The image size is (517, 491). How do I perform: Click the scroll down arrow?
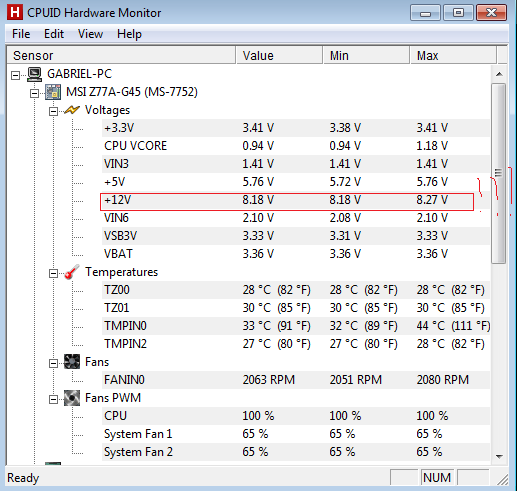499,456
